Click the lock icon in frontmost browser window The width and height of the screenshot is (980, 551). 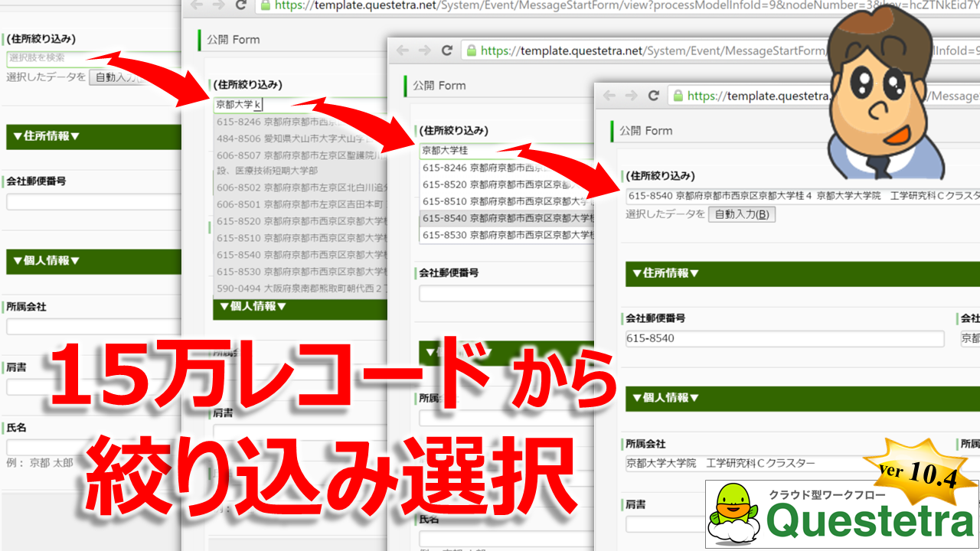tap(678, 96)
